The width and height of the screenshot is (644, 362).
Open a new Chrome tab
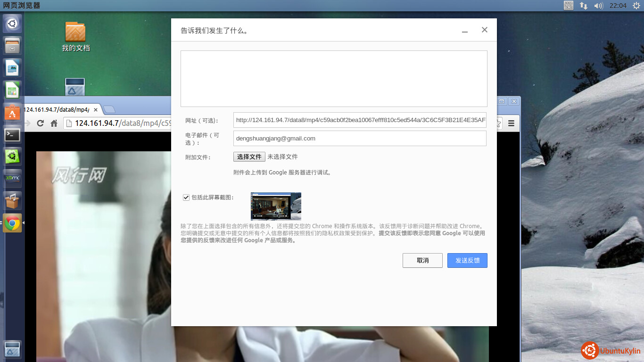(109, 110)
